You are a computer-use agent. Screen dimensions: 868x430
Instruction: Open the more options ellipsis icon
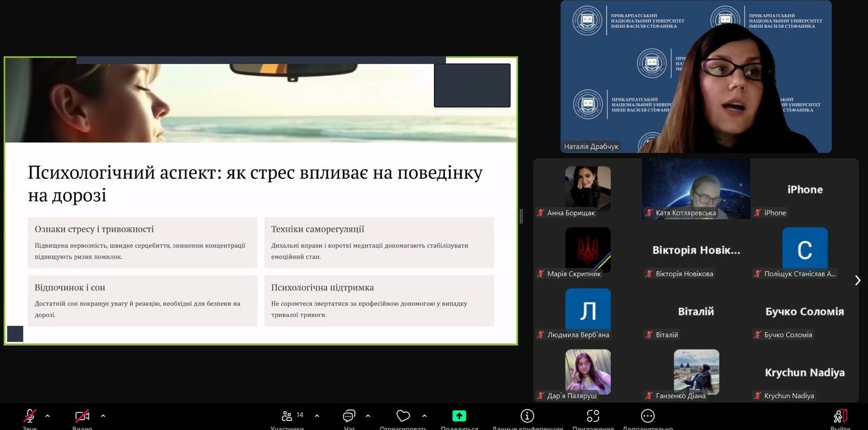point(648,416)
